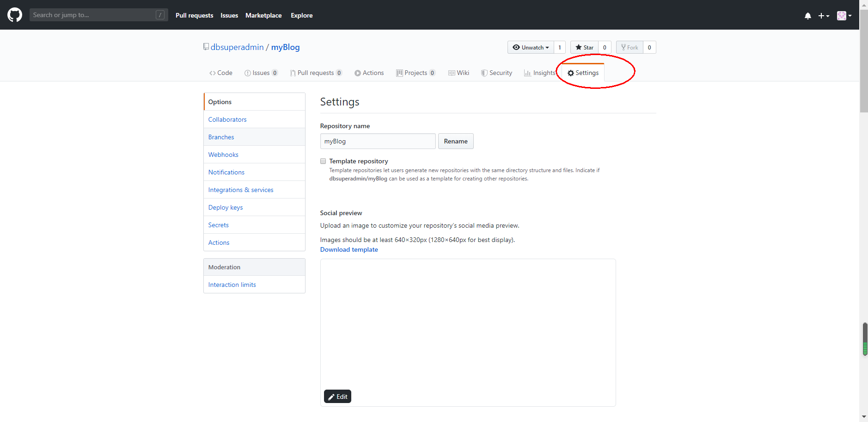Open Webhooks in the sidebar
The width and height of the screenshot is (868, 422).
point(254,155)
